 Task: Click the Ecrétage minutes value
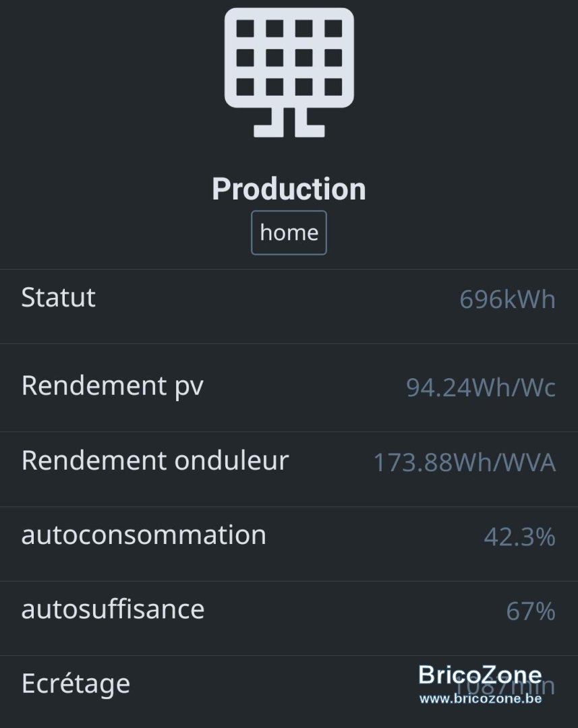tap(504, 686)
